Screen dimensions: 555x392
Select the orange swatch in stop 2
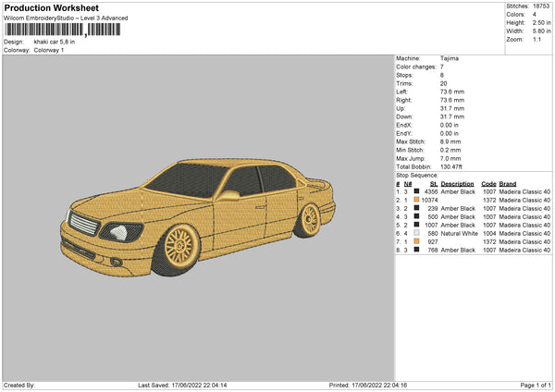[x=417, y=200]
